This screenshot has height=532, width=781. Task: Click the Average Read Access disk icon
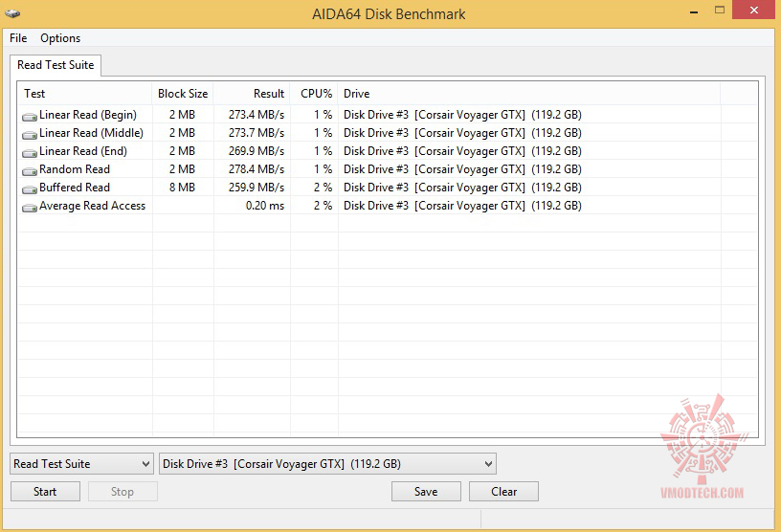30,207
